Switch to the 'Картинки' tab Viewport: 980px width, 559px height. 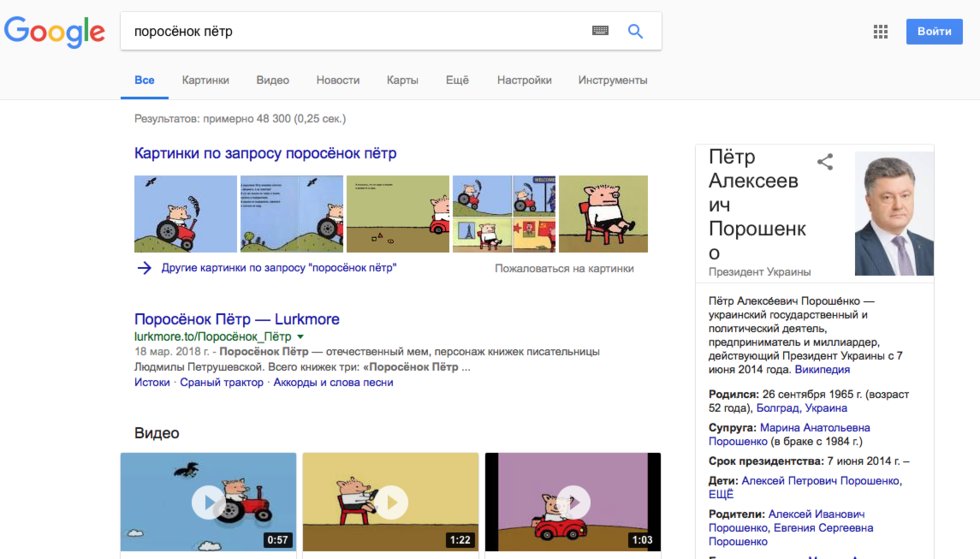pos(205,80)
